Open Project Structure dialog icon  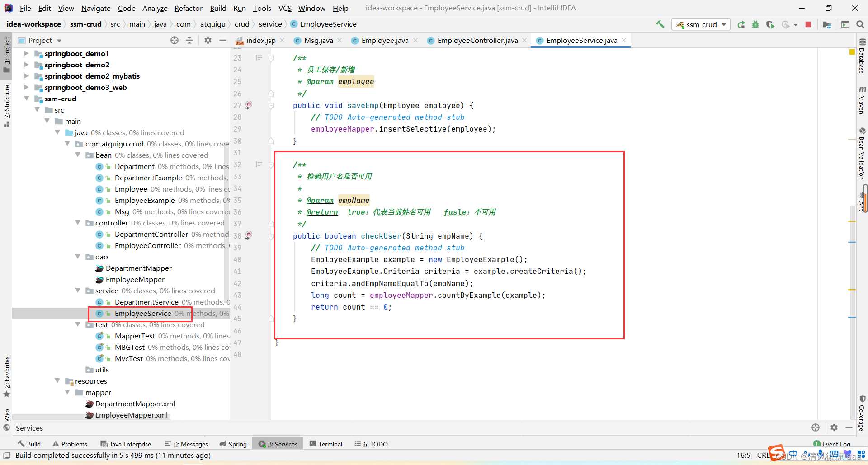pyautogui.click(x=827, y=24)
